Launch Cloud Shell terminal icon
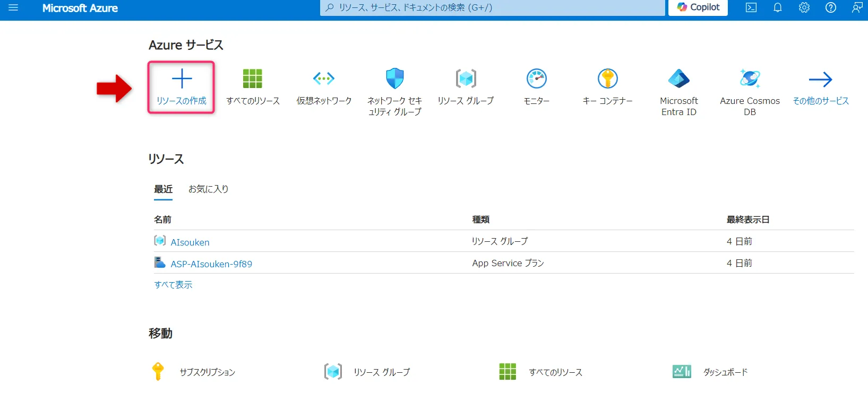The image size is (868, 394). coord(751,7)
